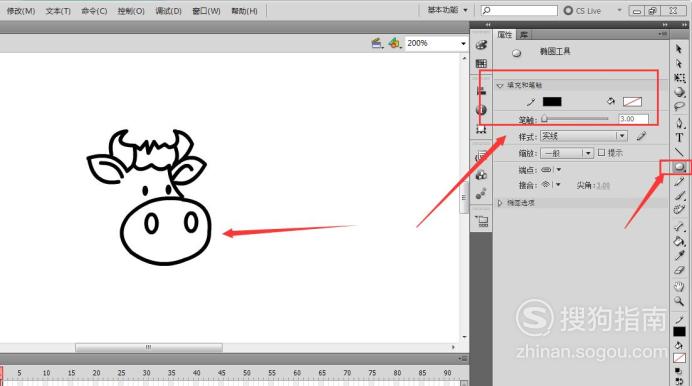
Task: Open the 基本功能 workspace dropdown
Action: tap(448, 10)
